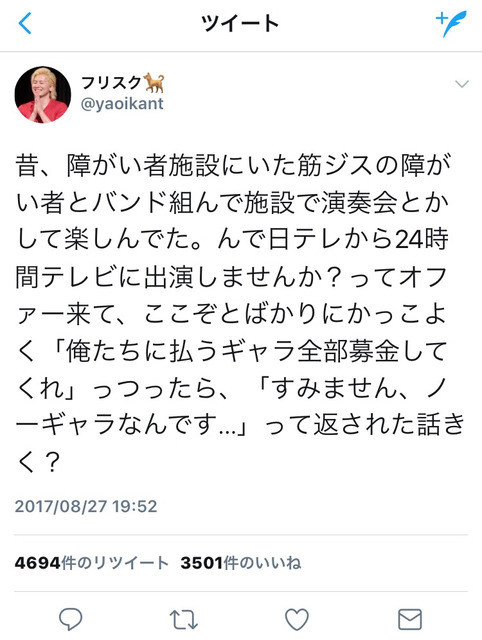Tap the quoted text 俺たちに払うギャラ全部募金して
The height and width of the screenshot is (640, 482).
(257, 351)
